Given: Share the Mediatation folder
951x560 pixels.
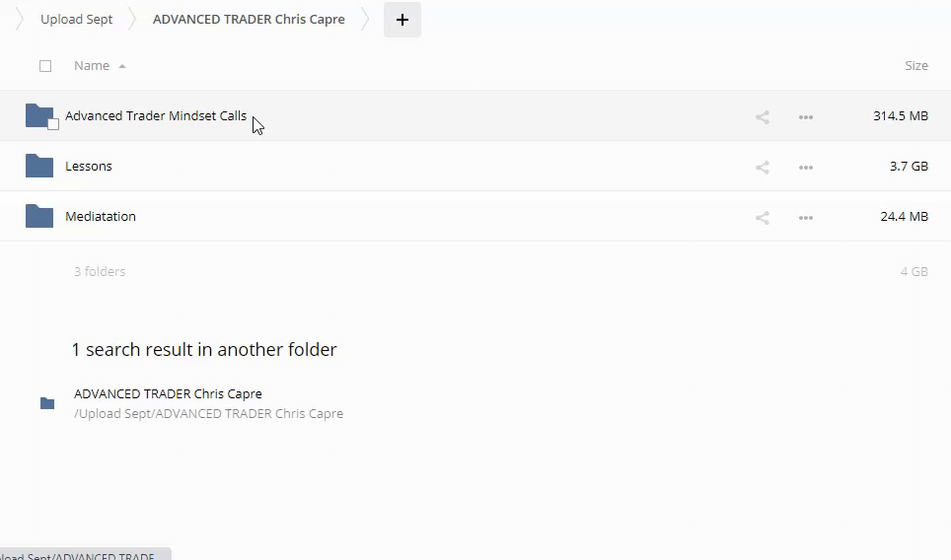Looking at the screenshot, I should point(763,218).
